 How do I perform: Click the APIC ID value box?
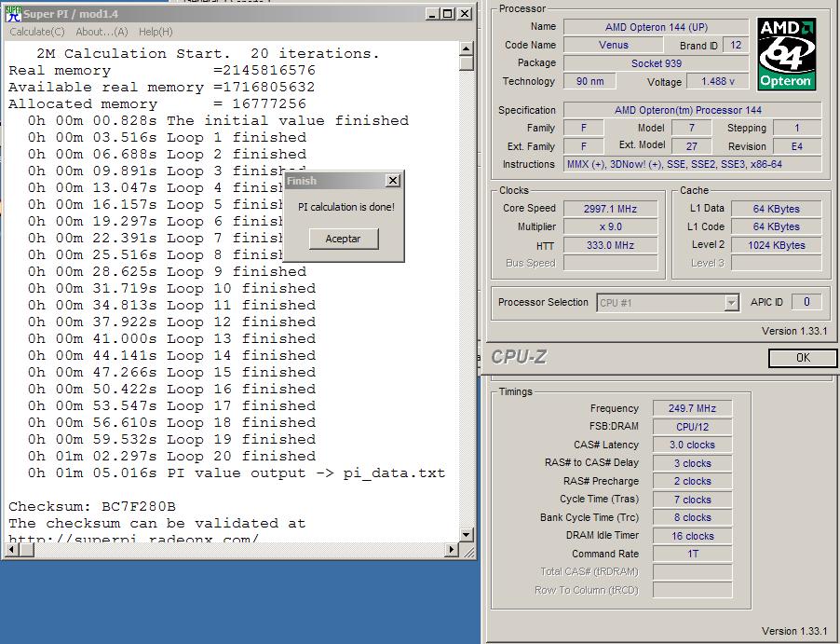click(x=806, y=302)
